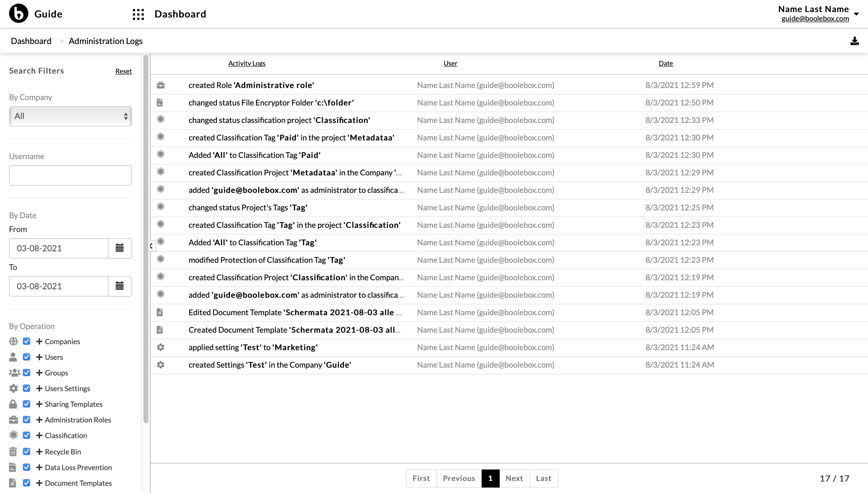Viewport: 868px width, 493px height.
Task: Focus the Username filter field
Action: click(71, 175)
